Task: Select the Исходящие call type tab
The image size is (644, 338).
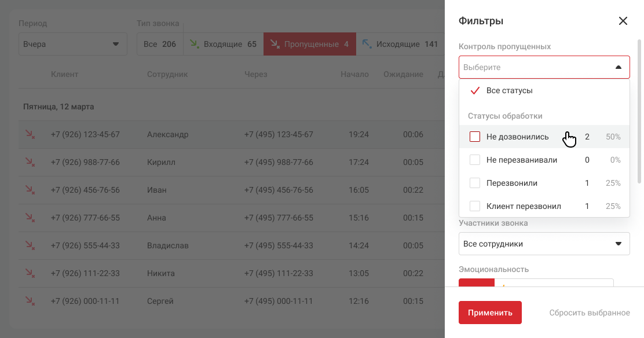Action: coord(400,44)
